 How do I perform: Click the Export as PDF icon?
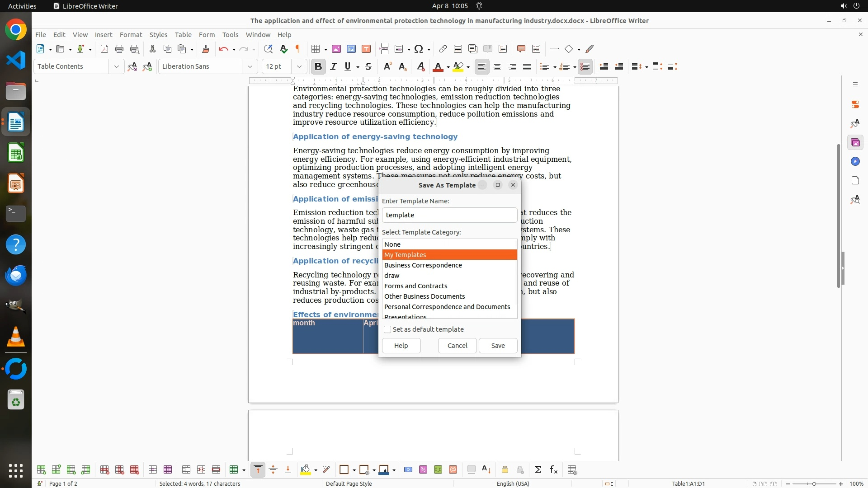(104, 49)
